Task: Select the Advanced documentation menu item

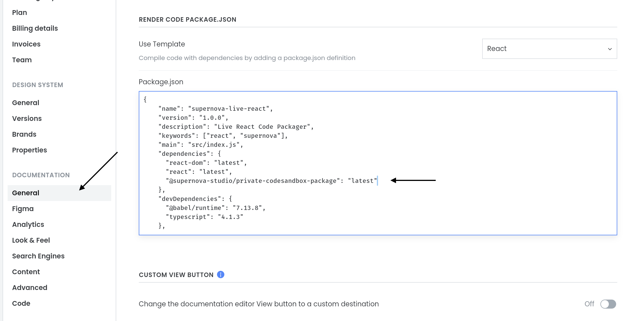Action: point(30,287)
